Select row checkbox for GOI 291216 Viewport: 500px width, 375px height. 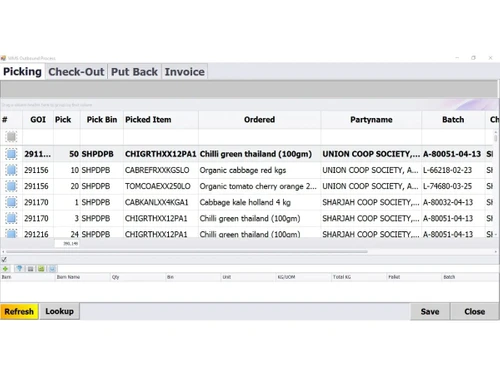pyautogui.click(x=11, y=233)
